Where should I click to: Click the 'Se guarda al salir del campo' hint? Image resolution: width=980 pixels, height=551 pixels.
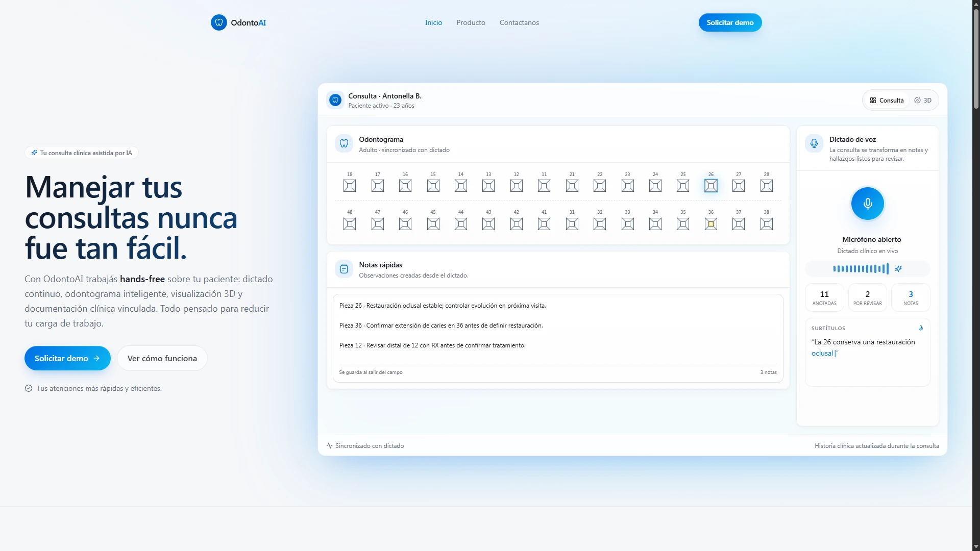[371, 372]
